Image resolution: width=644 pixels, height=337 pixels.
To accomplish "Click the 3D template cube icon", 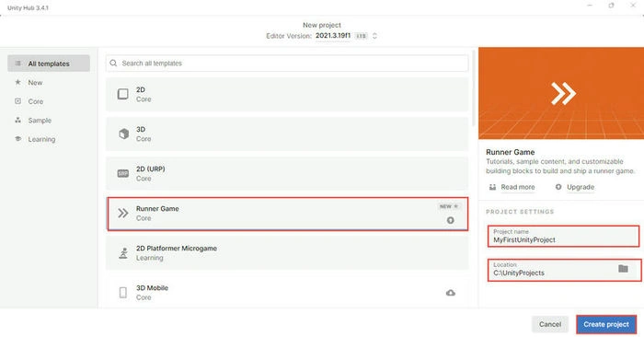I will [x=123, y=134].
